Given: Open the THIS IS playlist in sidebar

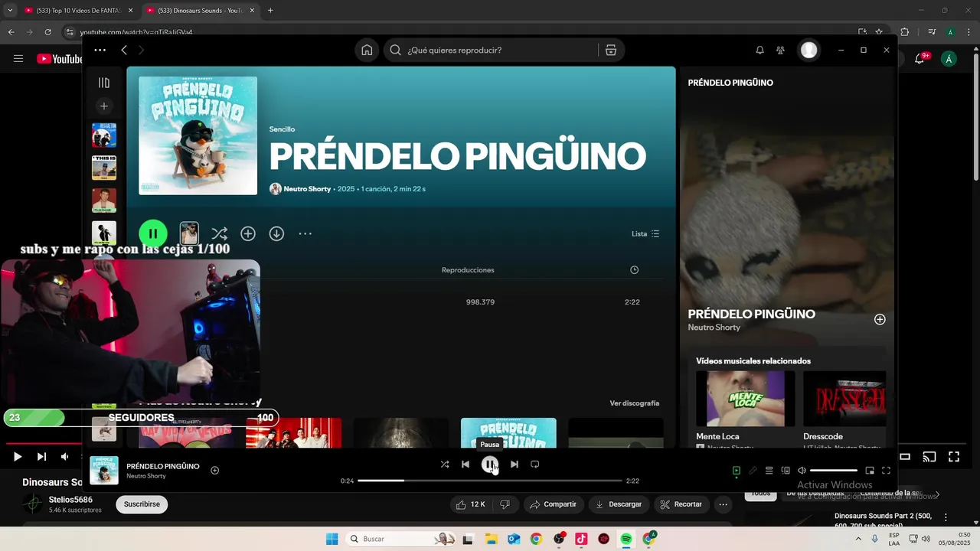Looking at the screenshot, I should click(x=104, y=168).
